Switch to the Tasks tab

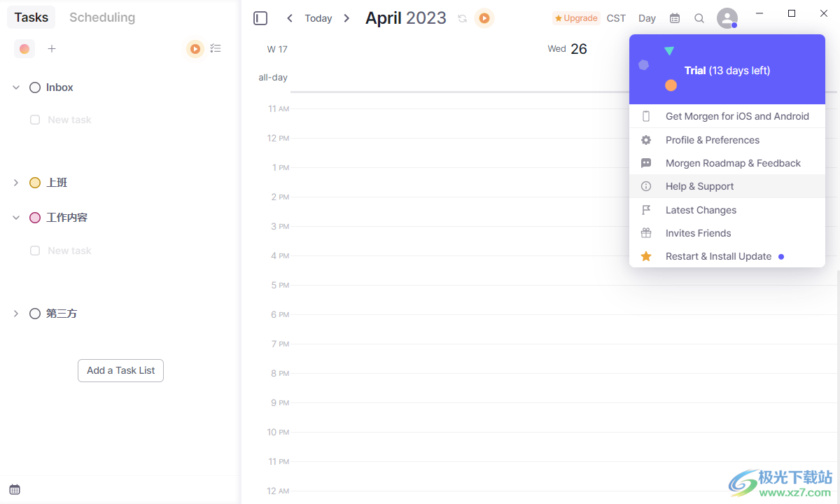(31, 17)
